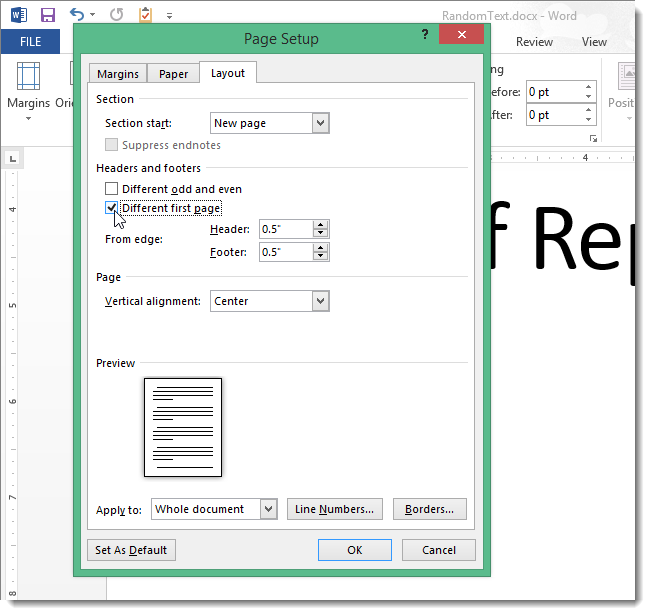Click the page preview thumbnail
Viewport: 650px width, 615px height.
click(183, 427)
